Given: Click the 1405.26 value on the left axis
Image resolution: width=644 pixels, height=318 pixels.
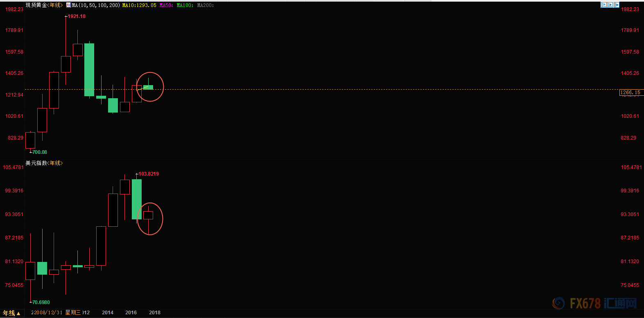Looking at the screenshot, I should [14, 73].
